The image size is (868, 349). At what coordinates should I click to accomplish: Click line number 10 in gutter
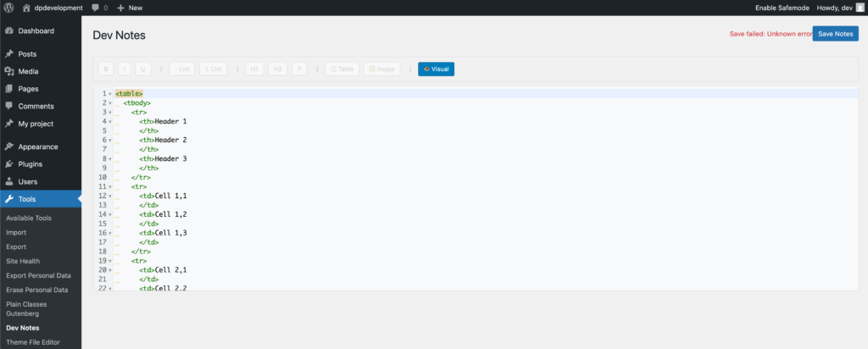[x=103, y=177]
